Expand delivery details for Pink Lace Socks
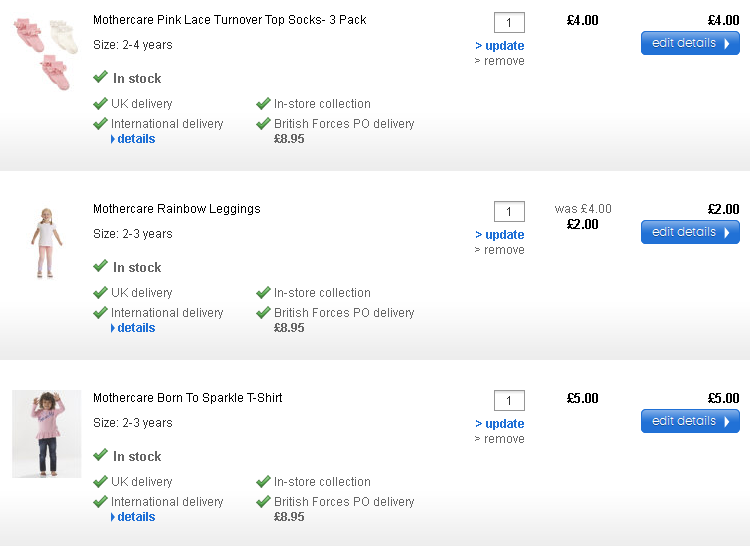 coord(134,139)
